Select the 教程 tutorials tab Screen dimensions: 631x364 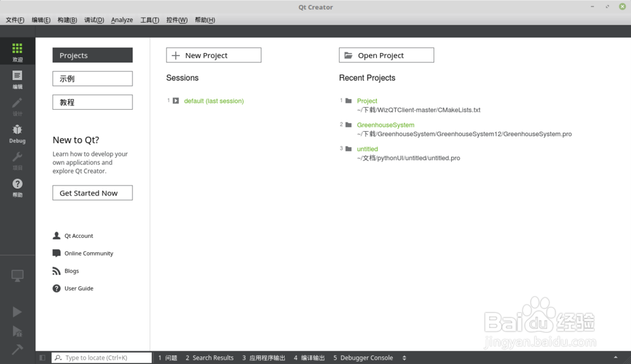pos(93,102)
